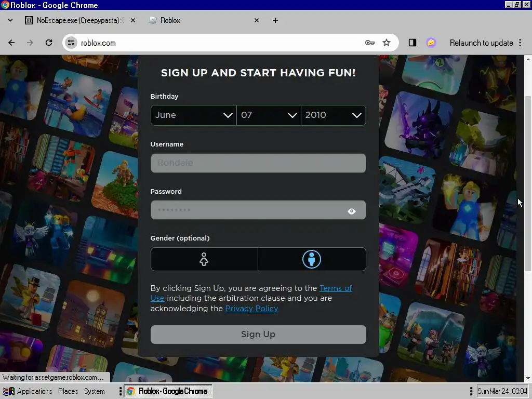The width and height of the screenshot is (532, 399).
Task: Click the clock showing Sun Mar 24
Action: pyautogui.click(x=502, y=391)
